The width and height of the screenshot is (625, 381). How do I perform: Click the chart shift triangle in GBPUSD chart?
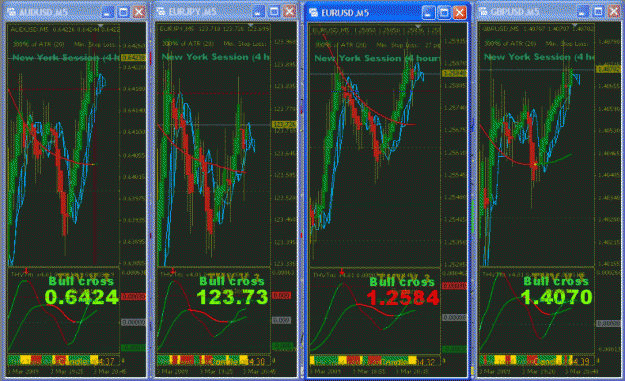574,25
